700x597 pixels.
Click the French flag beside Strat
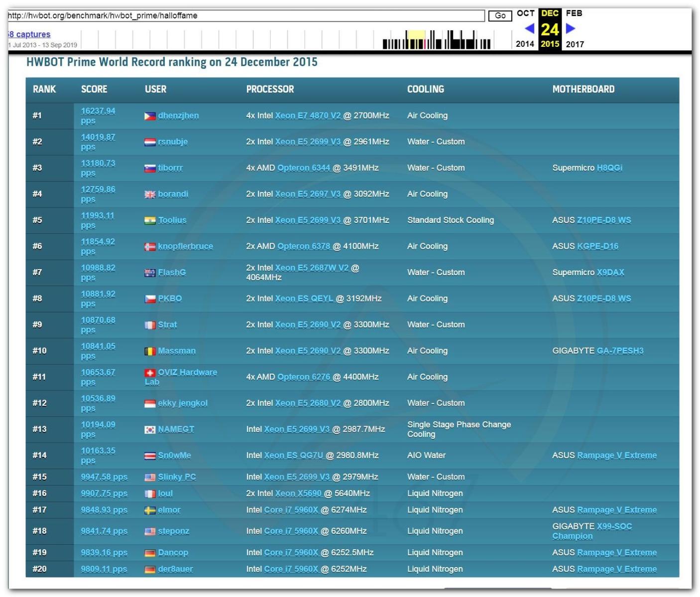[x=150, y=325]
